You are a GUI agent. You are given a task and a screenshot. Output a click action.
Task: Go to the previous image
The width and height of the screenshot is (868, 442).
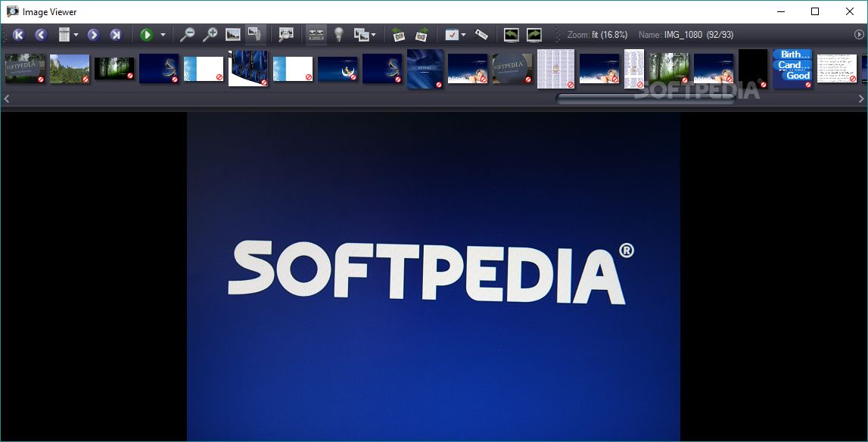[x=40, y=35]
